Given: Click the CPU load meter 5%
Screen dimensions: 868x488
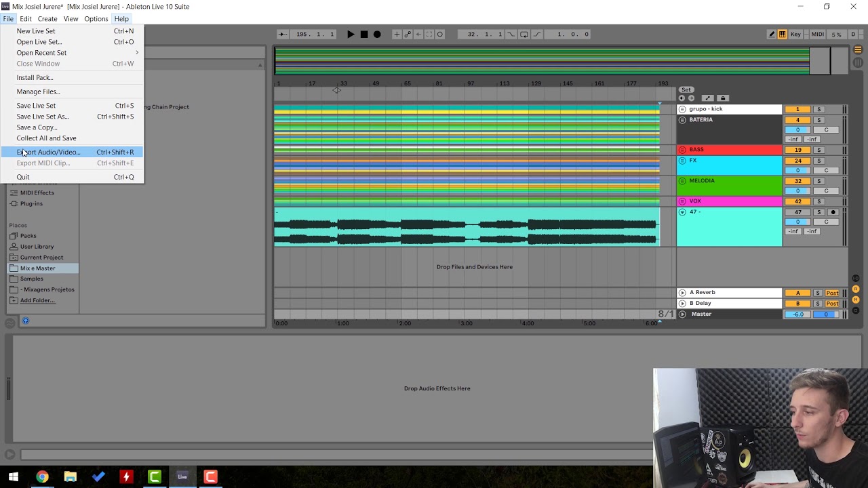Looking at the screenshot, I should pos(837,34).
